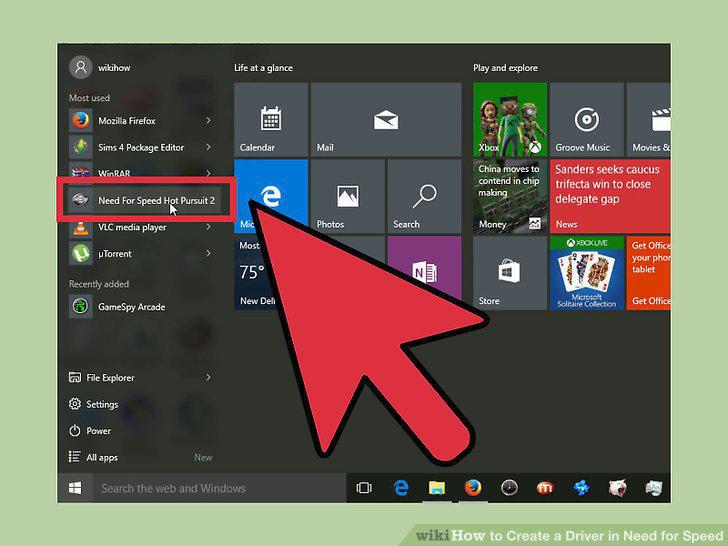This screenshot has height=546, width=728.
Task: Click the blue diamond-shaped taskbar icon
Action: coord(581,488)
